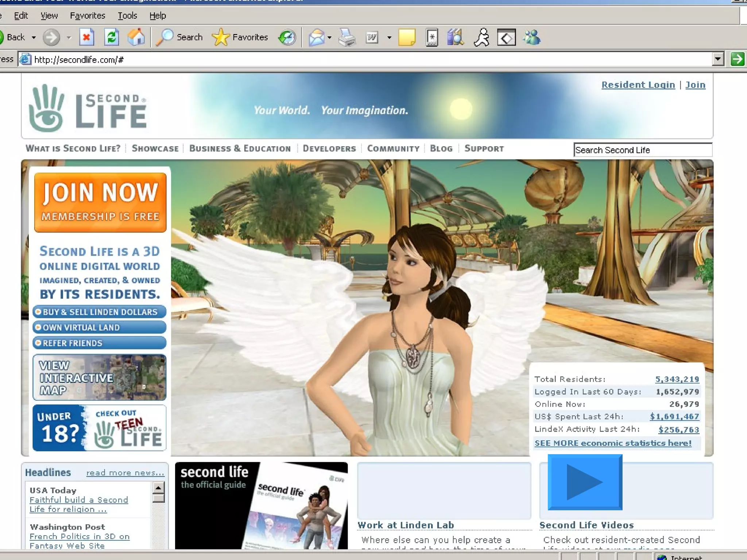This screenshot has width=747, height=560.
Task: Click the Print toolbar icon
Action: [x=347, y=37]
